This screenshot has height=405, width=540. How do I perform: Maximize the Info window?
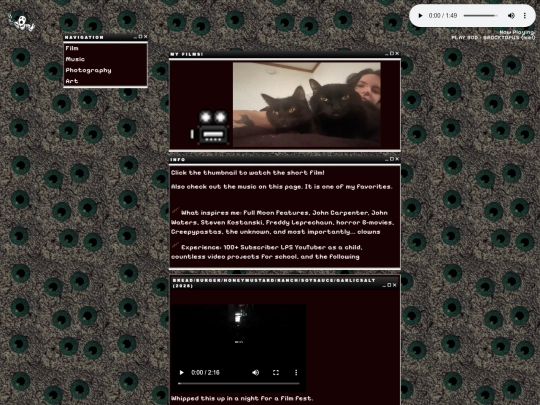click(392, 159)
